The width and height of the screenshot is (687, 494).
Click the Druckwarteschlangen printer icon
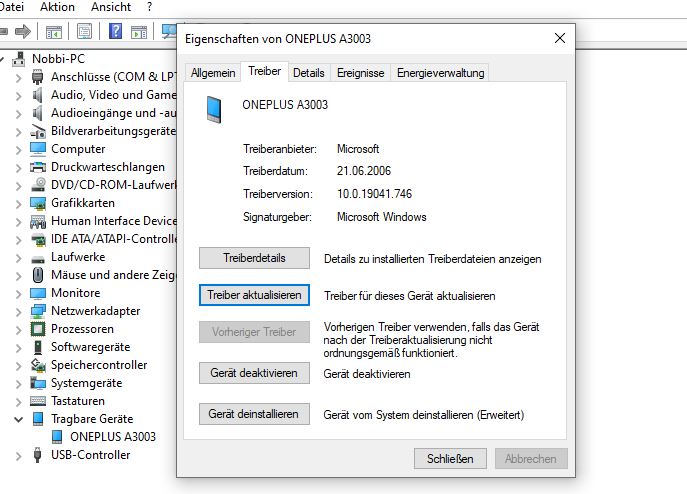coord(38,167)
